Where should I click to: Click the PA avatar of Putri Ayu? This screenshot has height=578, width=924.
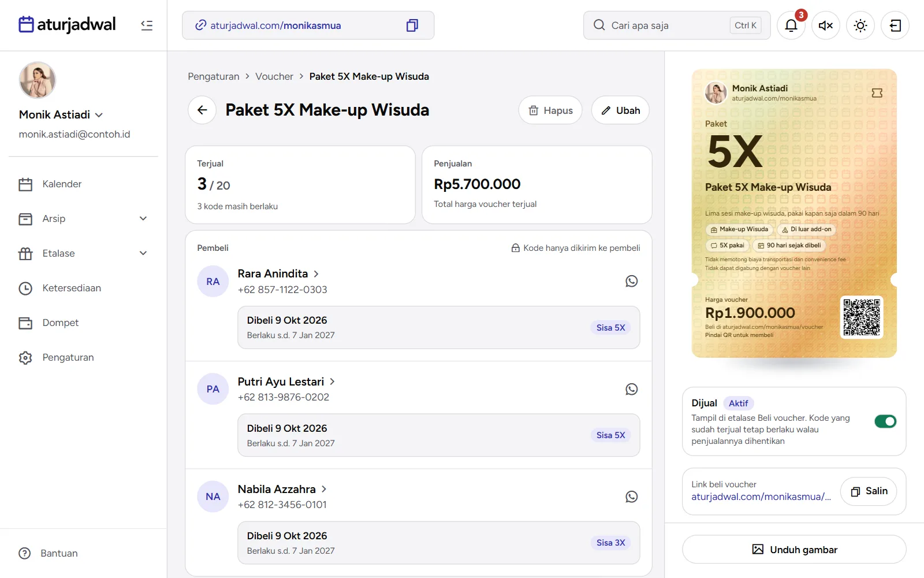213,389
